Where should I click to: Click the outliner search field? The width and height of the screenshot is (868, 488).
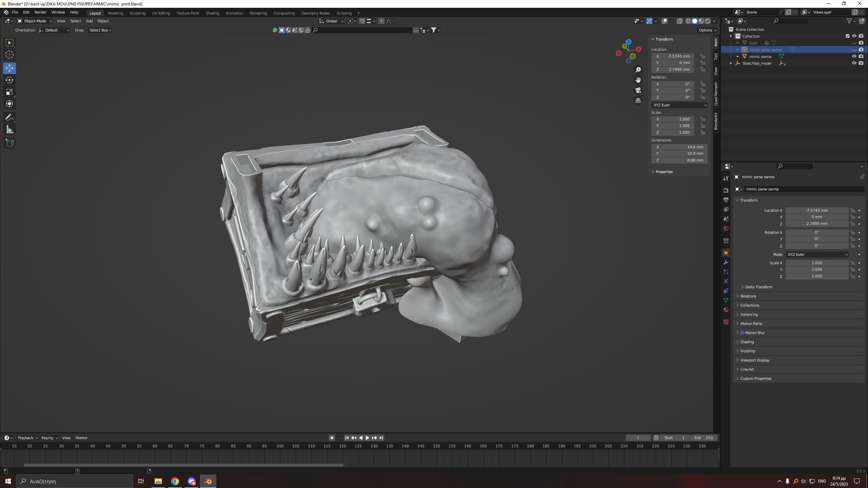click(x=790, y=21)
